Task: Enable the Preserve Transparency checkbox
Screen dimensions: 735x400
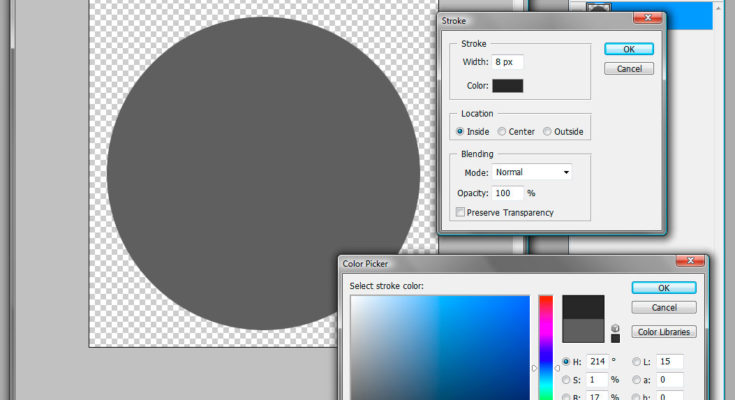Action: [x=460, y=212]
